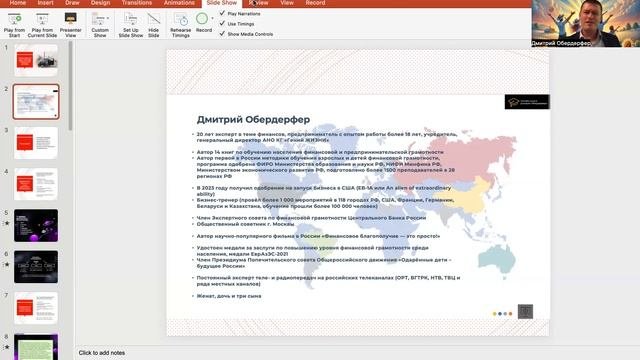The image size is (640, 360).
Task: Switch to the Design tab
Action: pyautogui.click(x=100, y=3)
